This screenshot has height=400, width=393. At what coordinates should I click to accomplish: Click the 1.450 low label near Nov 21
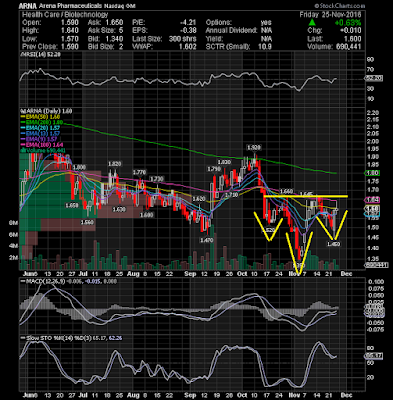coord(333,244)
